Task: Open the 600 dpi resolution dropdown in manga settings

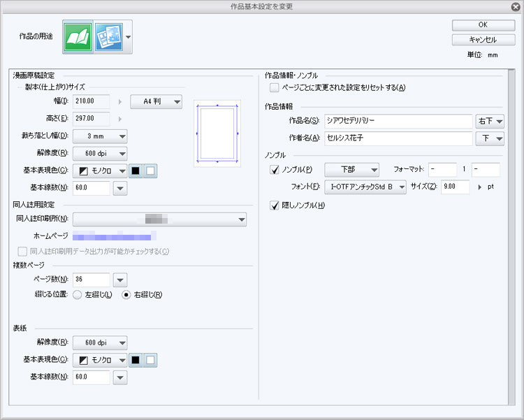Action: [100, 154]
